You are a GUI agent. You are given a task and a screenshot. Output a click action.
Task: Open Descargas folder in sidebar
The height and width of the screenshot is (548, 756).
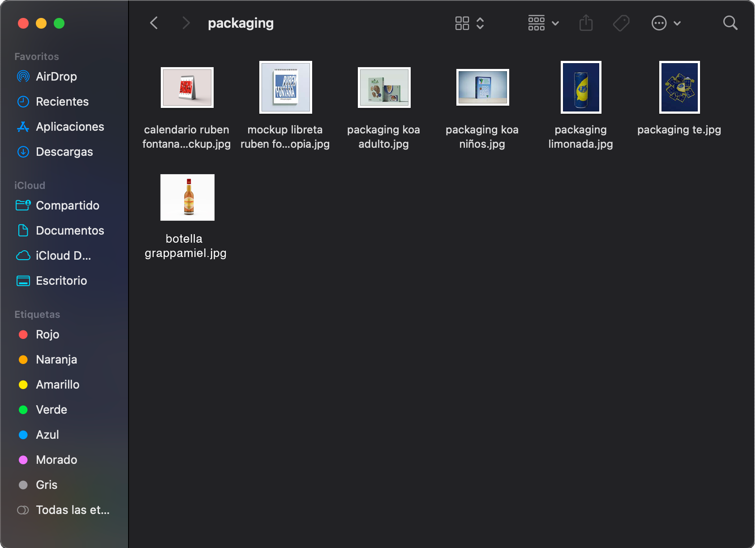[x=64, y=152]
